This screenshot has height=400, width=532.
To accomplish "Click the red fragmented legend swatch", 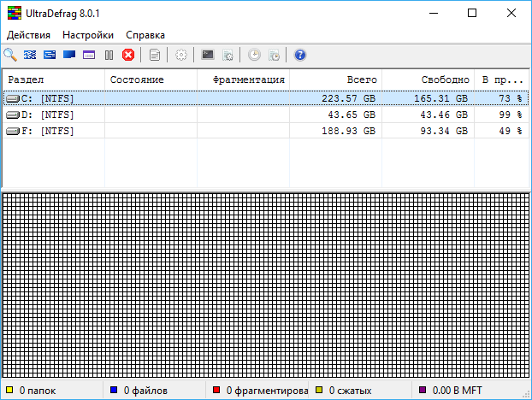I will click(216, 390).
